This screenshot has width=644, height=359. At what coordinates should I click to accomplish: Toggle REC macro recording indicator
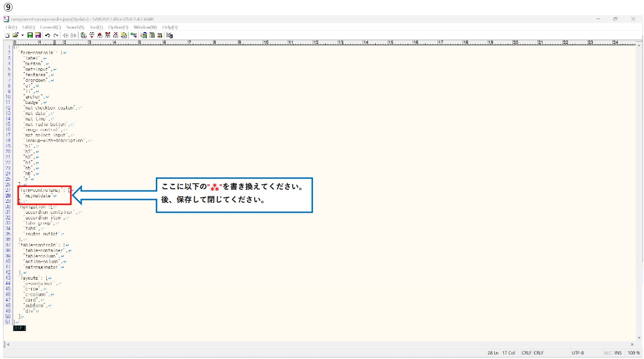tap(608, 353)
